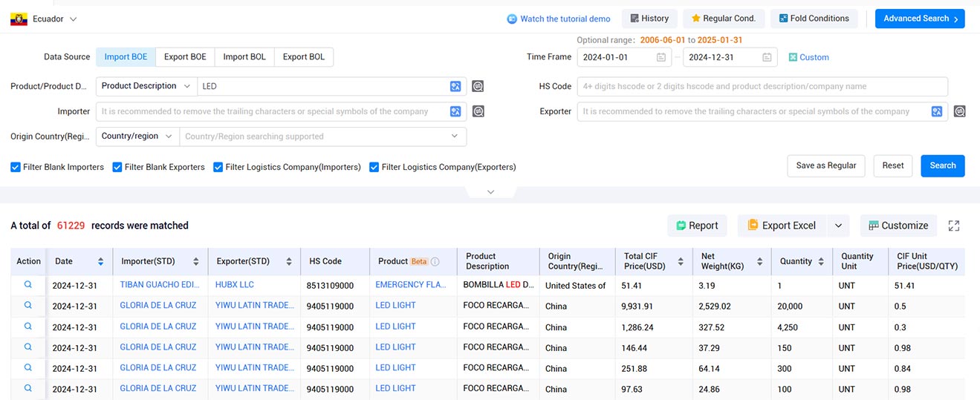This screenshot has height=400, width=980.
Task: Sort by Quantity column
Action: [x=821, y=261]
